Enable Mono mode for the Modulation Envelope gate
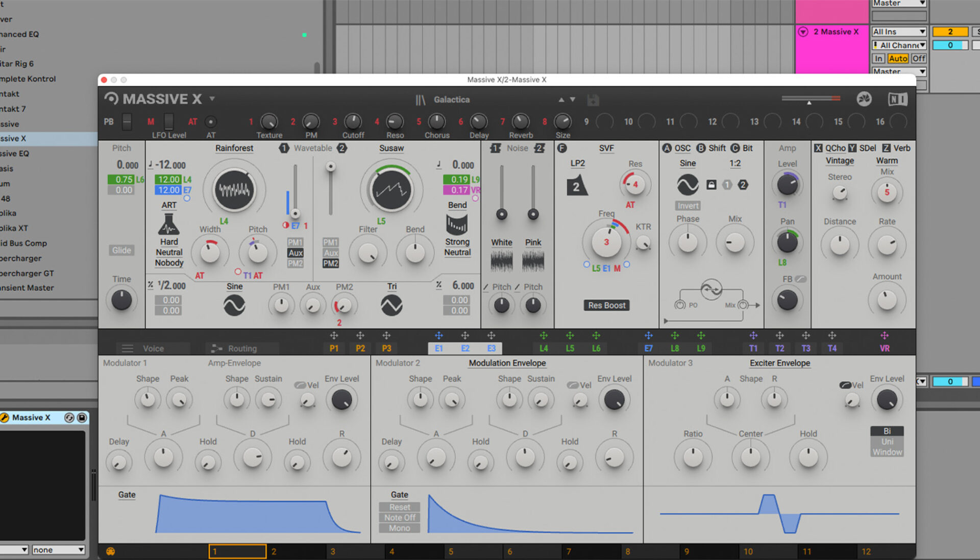The height and width of the screenshot is (560, 980). pos(399,528)
